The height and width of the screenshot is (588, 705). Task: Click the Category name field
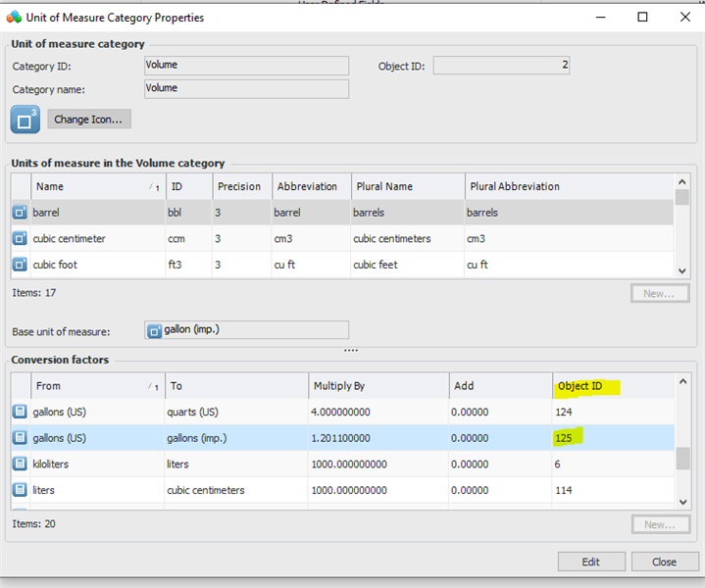pos(246,89)
